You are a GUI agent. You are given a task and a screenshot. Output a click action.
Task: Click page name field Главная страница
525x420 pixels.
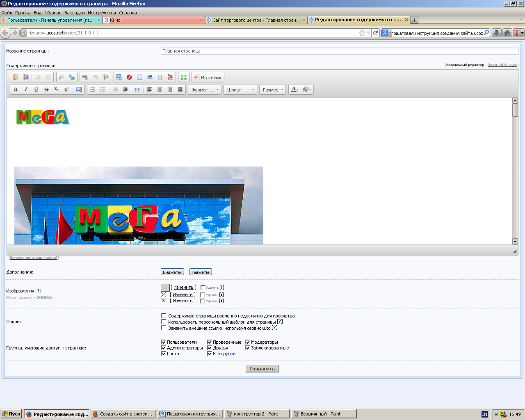point(339,51)
